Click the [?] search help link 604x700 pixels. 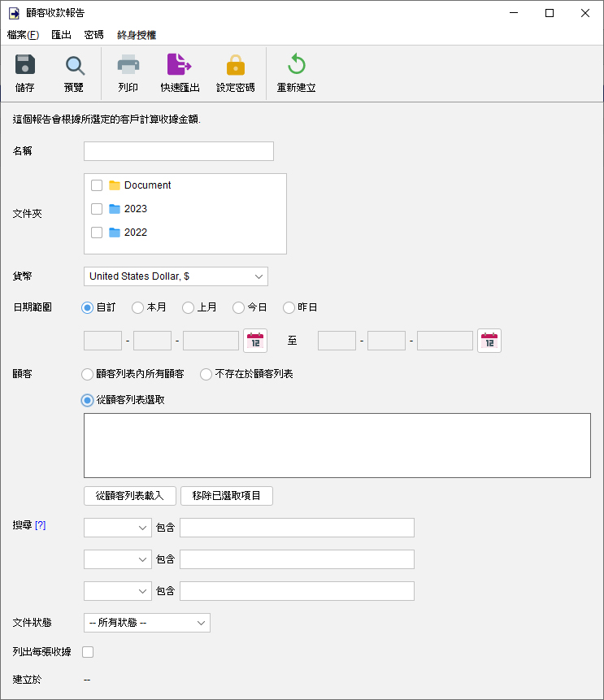[40, 525]
